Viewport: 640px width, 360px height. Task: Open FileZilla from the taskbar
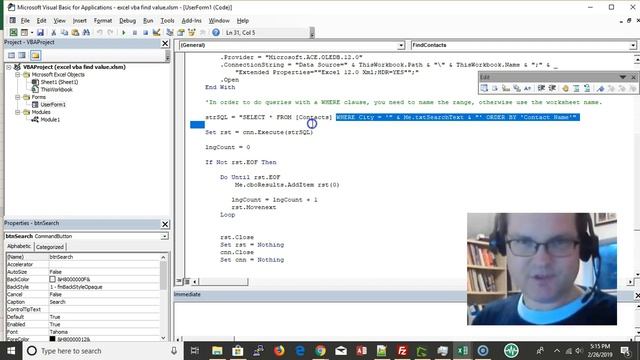pyautogui.click(x=402, y=351)
